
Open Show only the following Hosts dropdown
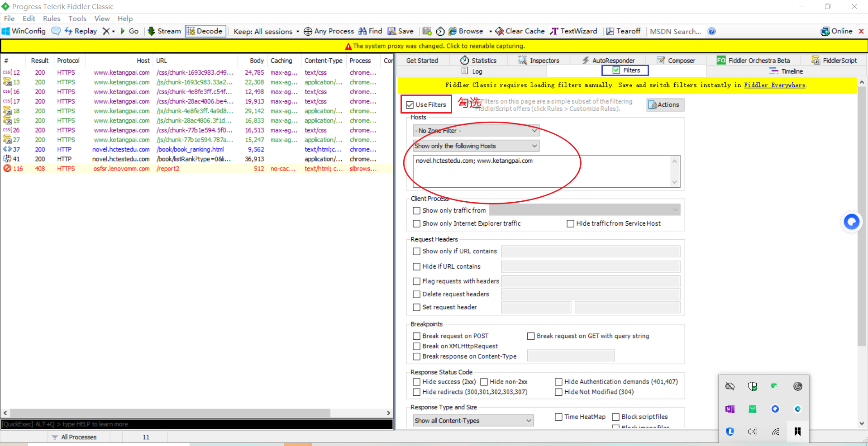pyautogui.click(x=476, y=146)
